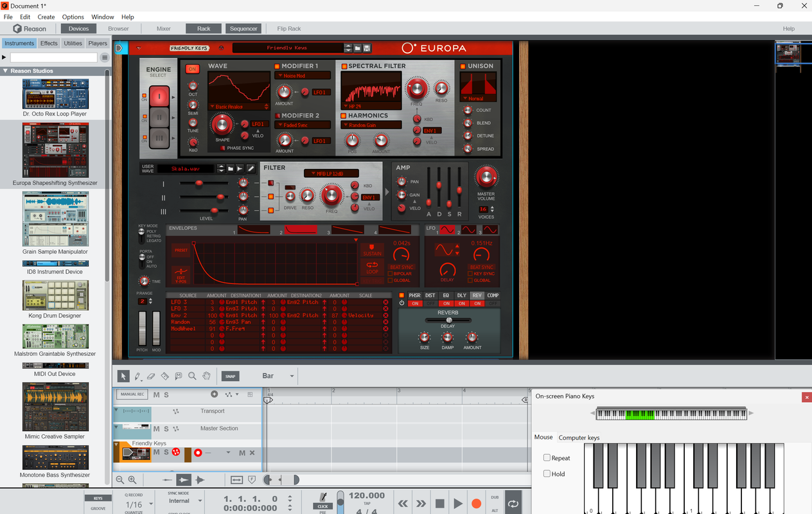Open the Create menu
812x514 pixels.
click(46, 17)
